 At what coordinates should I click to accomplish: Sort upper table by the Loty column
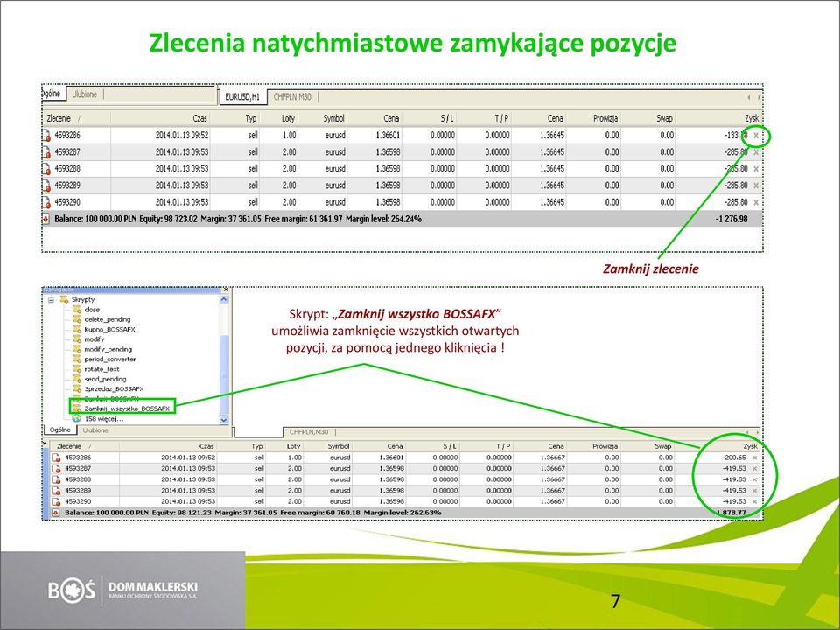[x=279, y=118]
